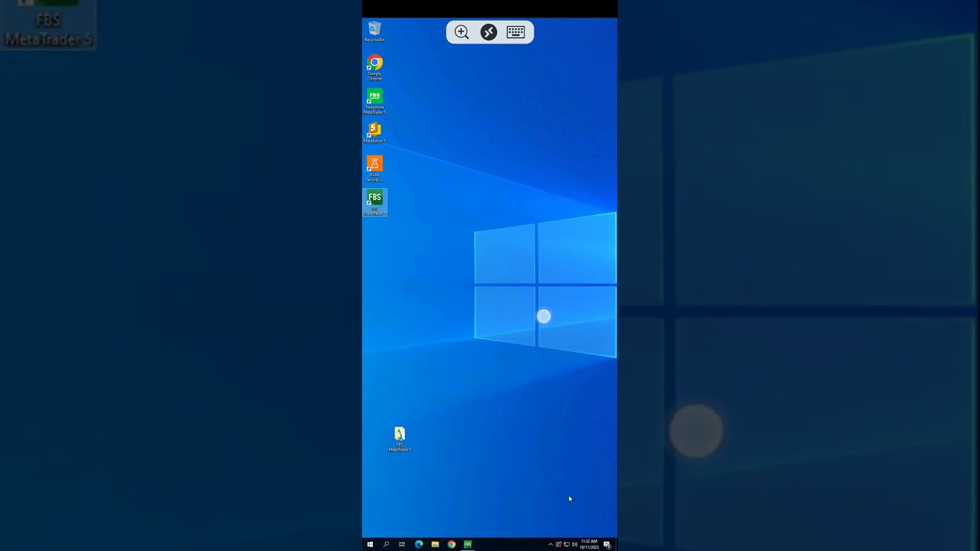The image size is (980, 551).
Task: Launch Chrome from the taskbar
Action: pos(452,544)
